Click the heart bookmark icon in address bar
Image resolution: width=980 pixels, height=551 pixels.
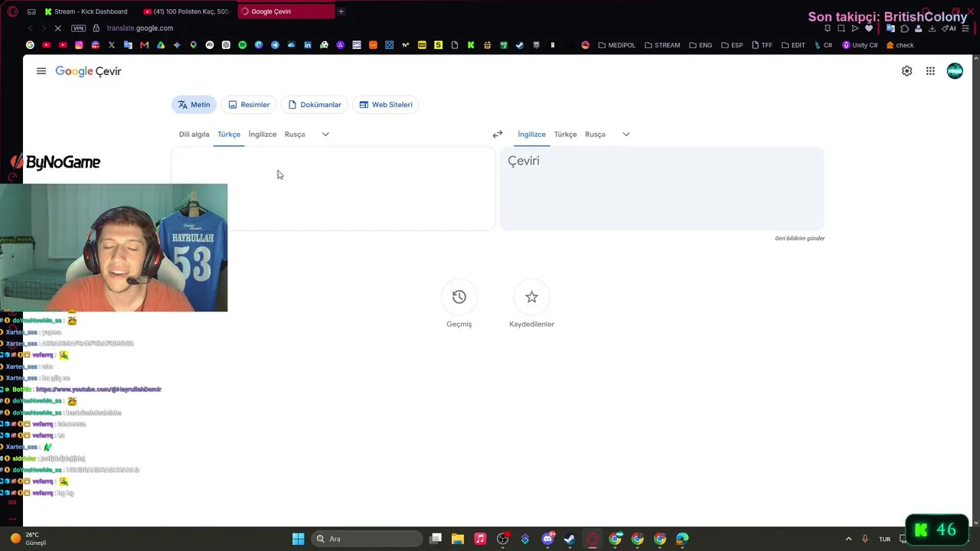coord(868,28)
